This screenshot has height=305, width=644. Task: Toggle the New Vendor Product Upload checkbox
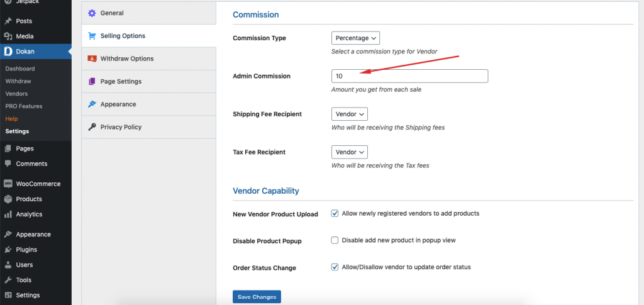pos(335,214)
